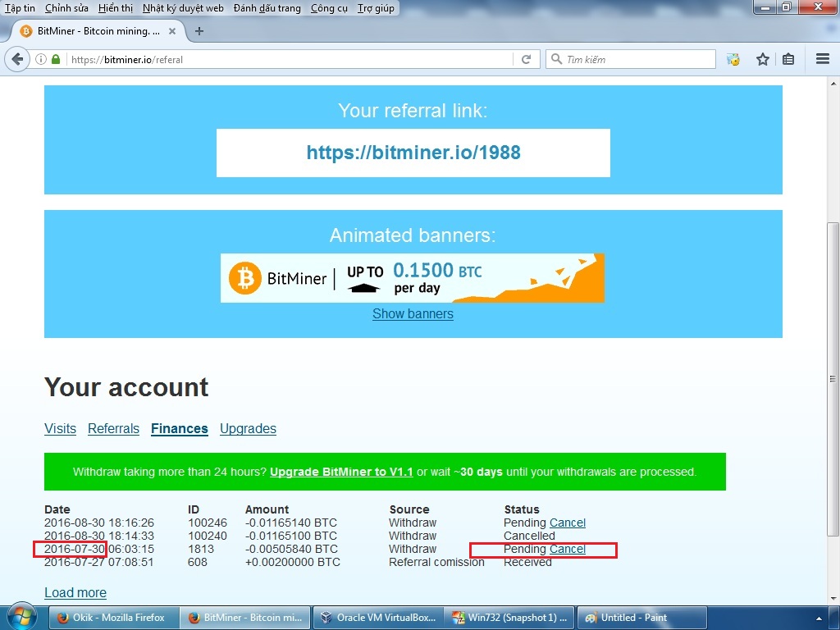Click the green padlock security icon
Screen dimensions: 840x630
coord(56,59)
